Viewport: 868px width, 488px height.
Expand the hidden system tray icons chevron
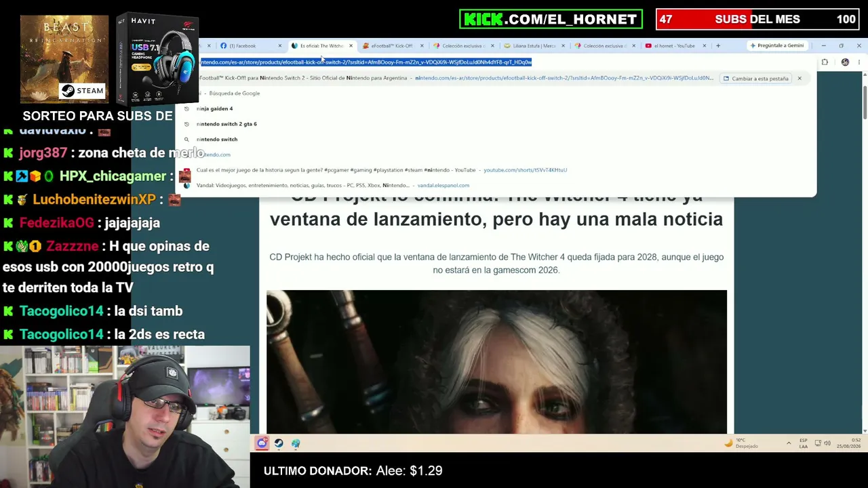coord(789,443)
